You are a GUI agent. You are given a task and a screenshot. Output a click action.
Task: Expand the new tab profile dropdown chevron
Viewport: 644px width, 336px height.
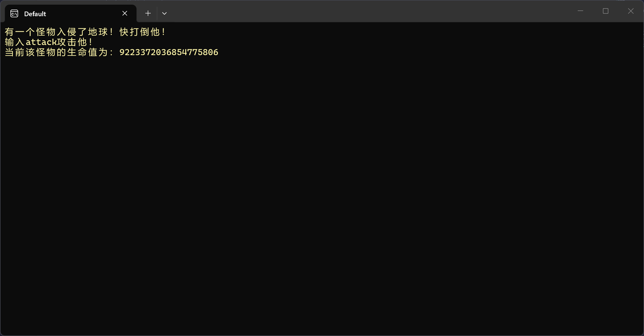click(x=164, y=13)
